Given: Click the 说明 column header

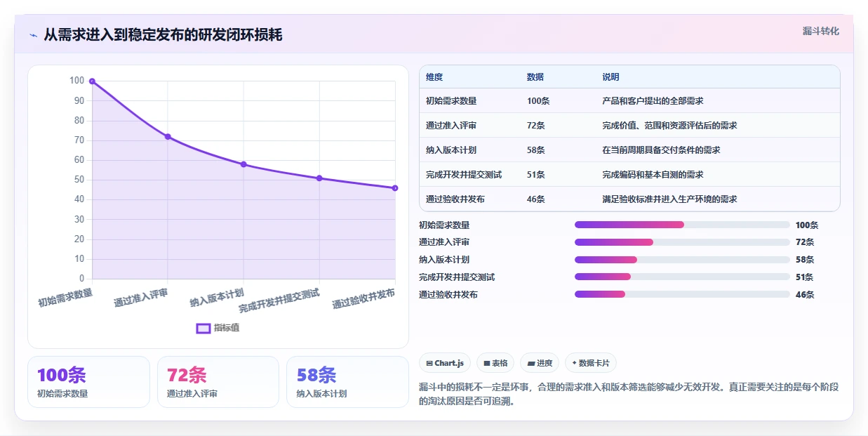Looking at the screenshot, I should [610, 77].
